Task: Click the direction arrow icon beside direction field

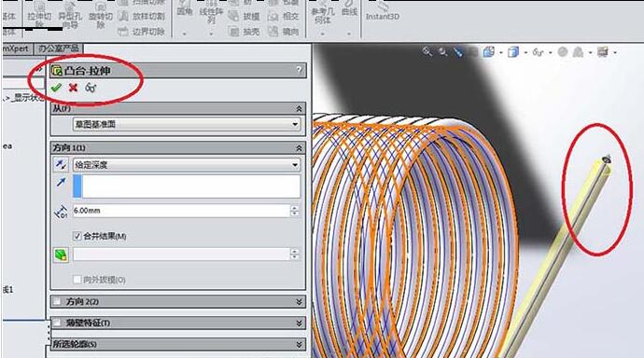Action: 62,182
